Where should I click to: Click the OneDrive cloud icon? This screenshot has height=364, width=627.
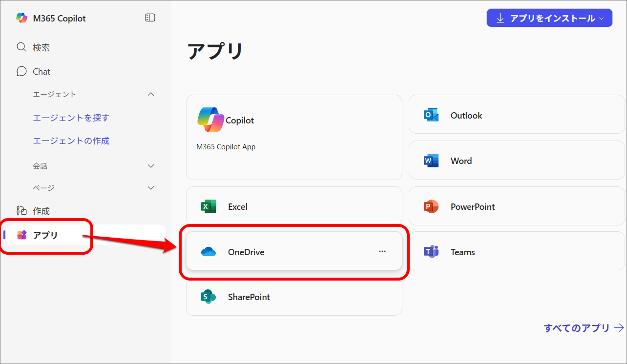pyautogui.click(x=209, y=252)
